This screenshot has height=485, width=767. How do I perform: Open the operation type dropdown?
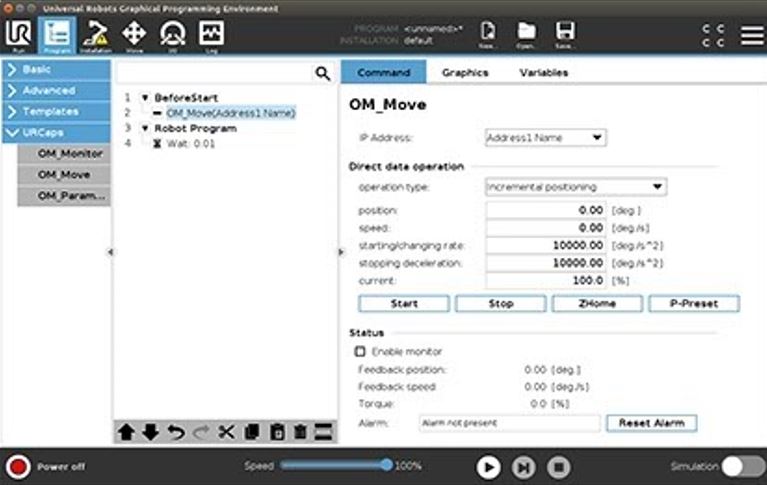tap(575, 187)
